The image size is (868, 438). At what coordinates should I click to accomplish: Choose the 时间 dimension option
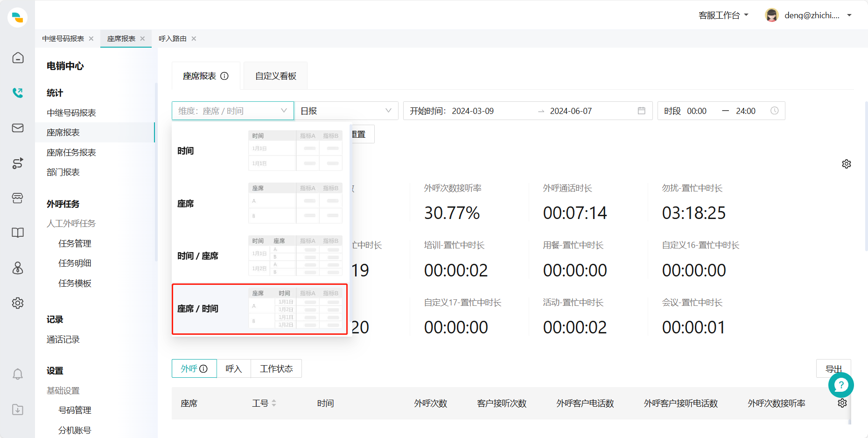(x=259, y=151)
